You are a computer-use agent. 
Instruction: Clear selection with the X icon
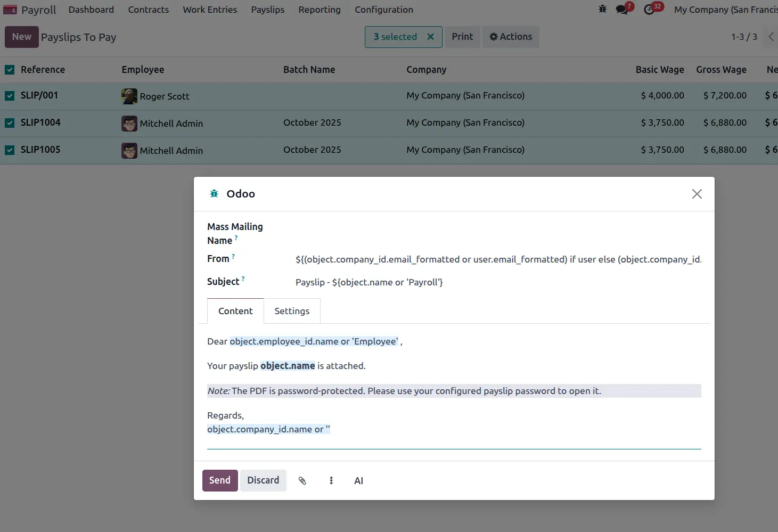click(x=430, y=37)
